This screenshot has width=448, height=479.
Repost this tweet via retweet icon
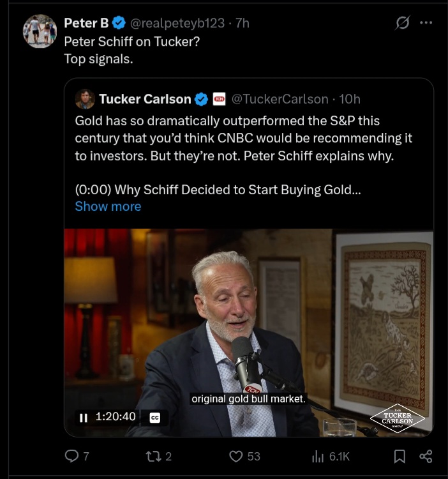[154, 456]
